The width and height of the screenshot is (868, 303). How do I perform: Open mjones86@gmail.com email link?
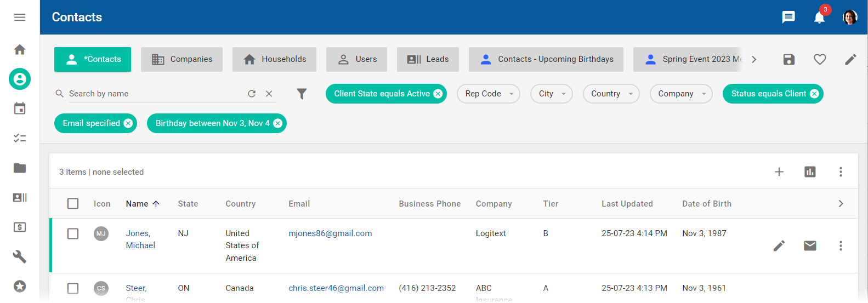(330, 233)
